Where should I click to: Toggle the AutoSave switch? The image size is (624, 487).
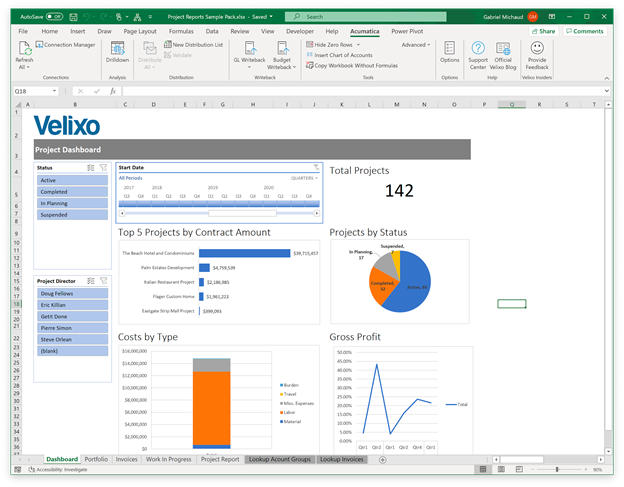[54, 17]
